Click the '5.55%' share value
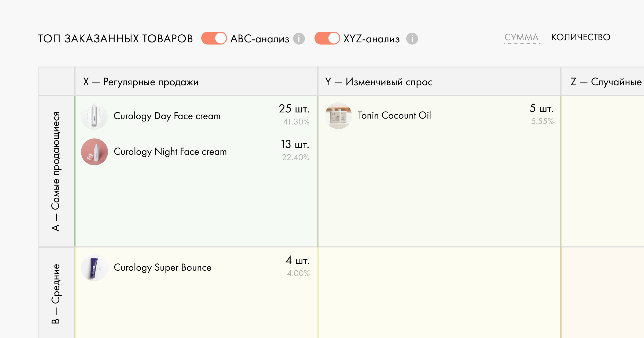 (542, 121)
